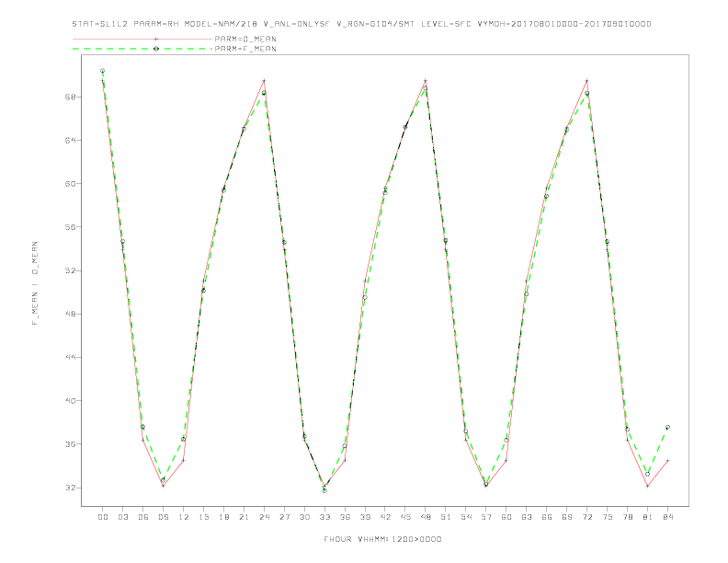The width and height of the screenshot is (728, 563).
Task: Click the red solid legend line sample
Action: (x=142, y=39)
